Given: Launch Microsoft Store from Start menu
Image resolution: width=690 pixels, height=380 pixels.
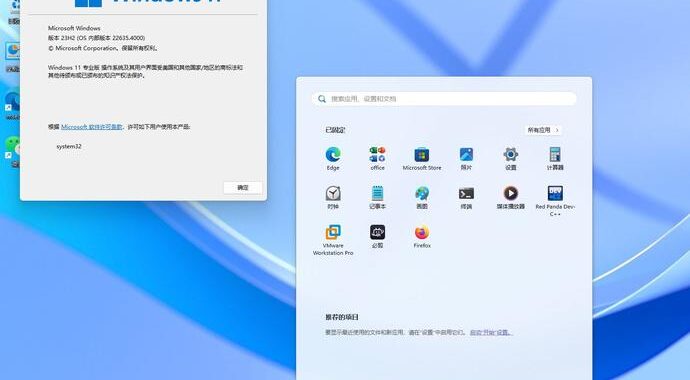Looking at the screenshot, I should click(422, 158).
